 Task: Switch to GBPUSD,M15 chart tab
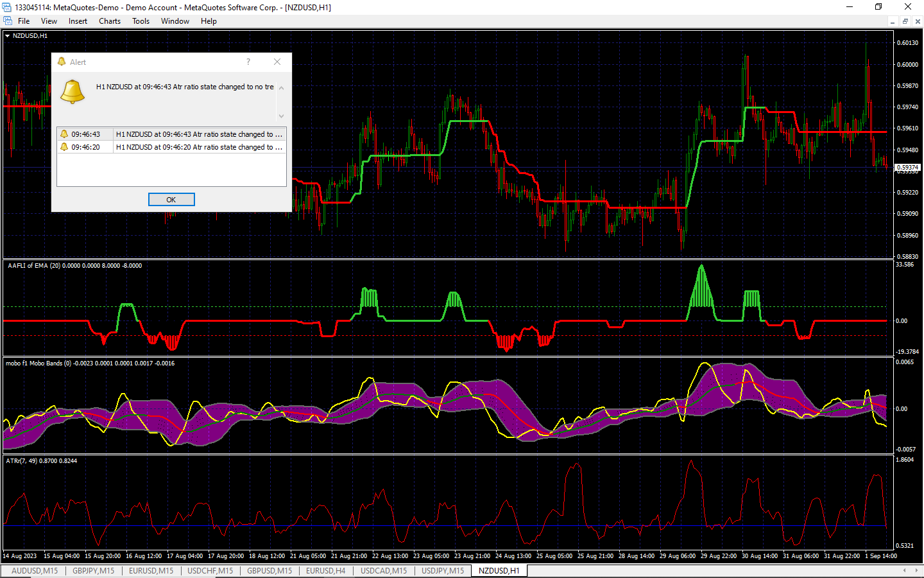(x=269, y=570)
